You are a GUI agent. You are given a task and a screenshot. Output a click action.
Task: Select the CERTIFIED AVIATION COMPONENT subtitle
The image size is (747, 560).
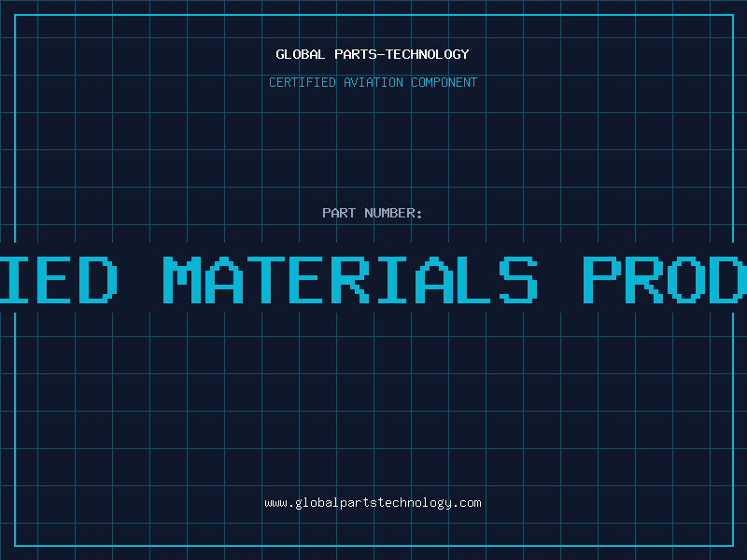(373, 82)
